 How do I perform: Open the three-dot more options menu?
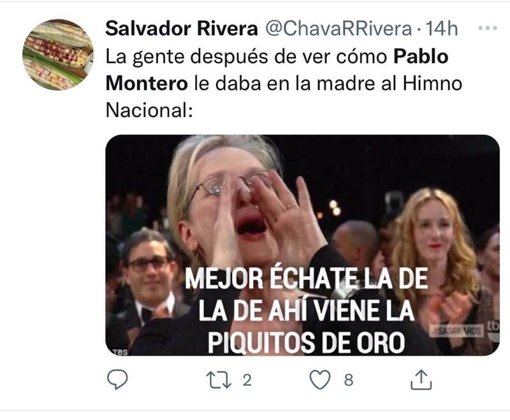point(488,28)
